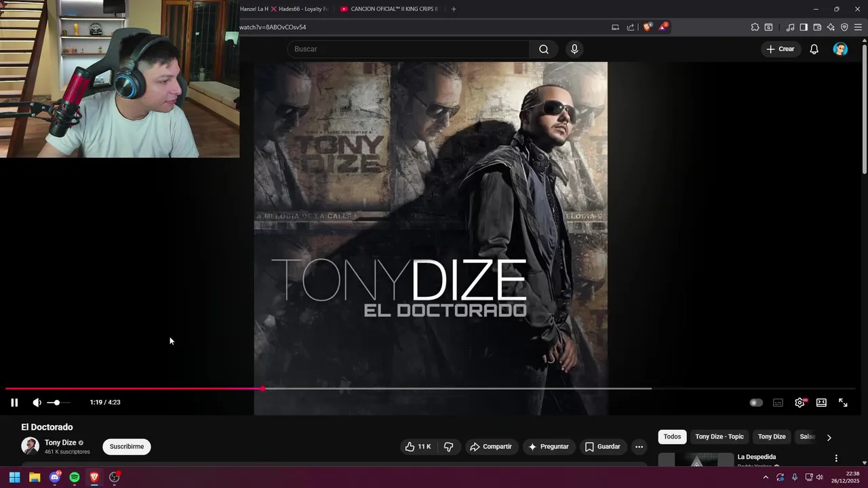Viewport: 868px width, 488px height.
Task: Click the magnifier search button
Action: coord(544,49)
